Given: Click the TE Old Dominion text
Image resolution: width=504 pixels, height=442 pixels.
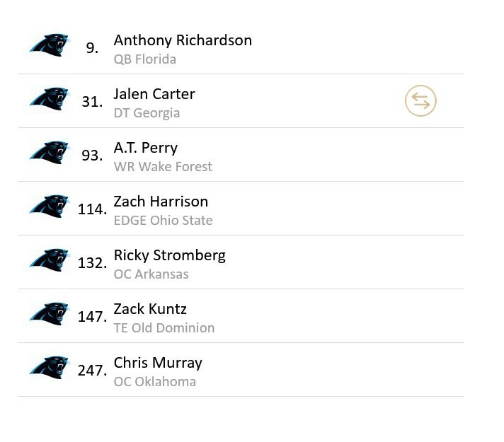Looking at the screenshot, I should click(x=164, y=328).
